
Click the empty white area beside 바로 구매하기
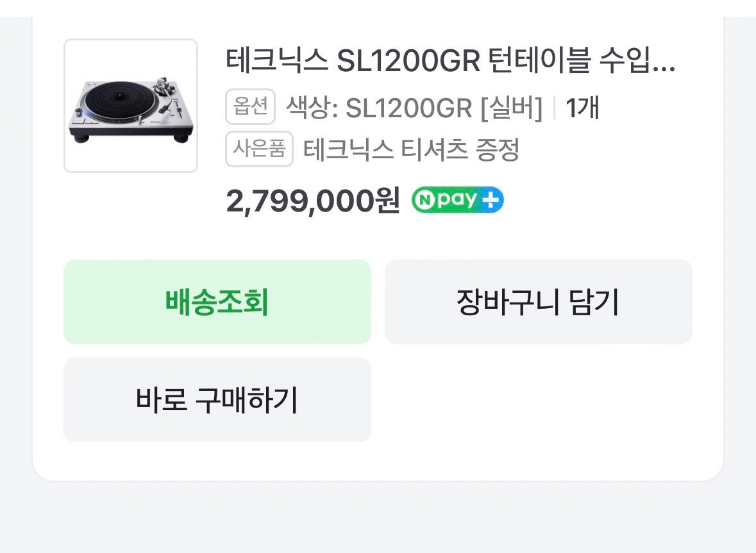click(539, 400)
